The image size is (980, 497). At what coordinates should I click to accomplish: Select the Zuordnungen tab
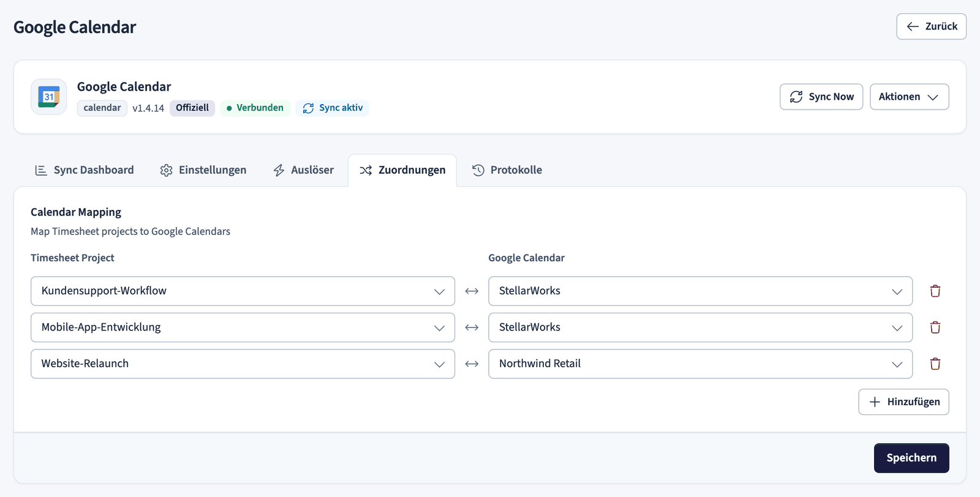tap(402, 170)
